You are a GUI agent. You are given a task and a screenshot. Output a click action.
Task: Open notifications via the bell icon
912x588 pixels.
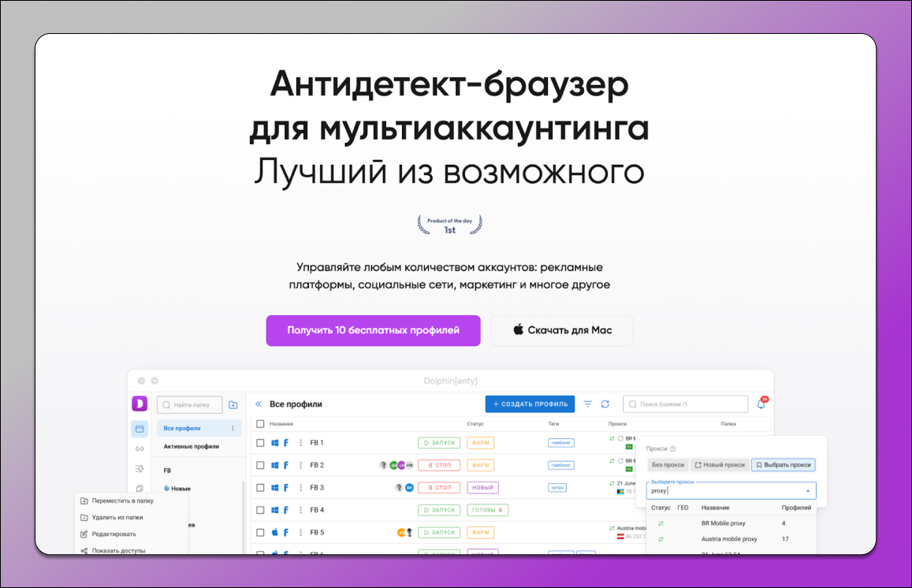[x=761, y=403]
